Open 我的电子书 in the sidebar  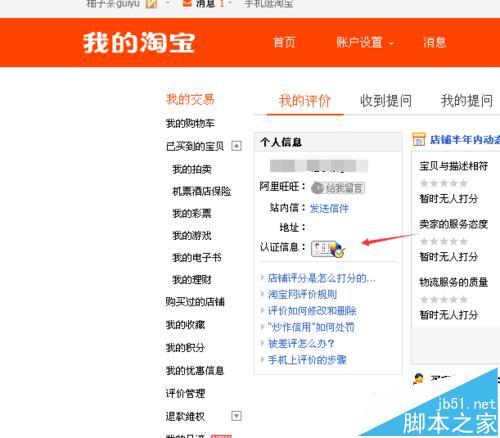(197, 258)
